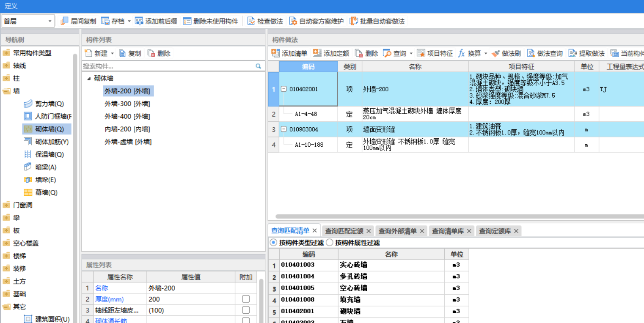Image resolution: width=644 pixels, height=323 pixels.
Task: Select 内墙-200 [内墙] component
Action: pyautogui.click(x=127, y=129)
